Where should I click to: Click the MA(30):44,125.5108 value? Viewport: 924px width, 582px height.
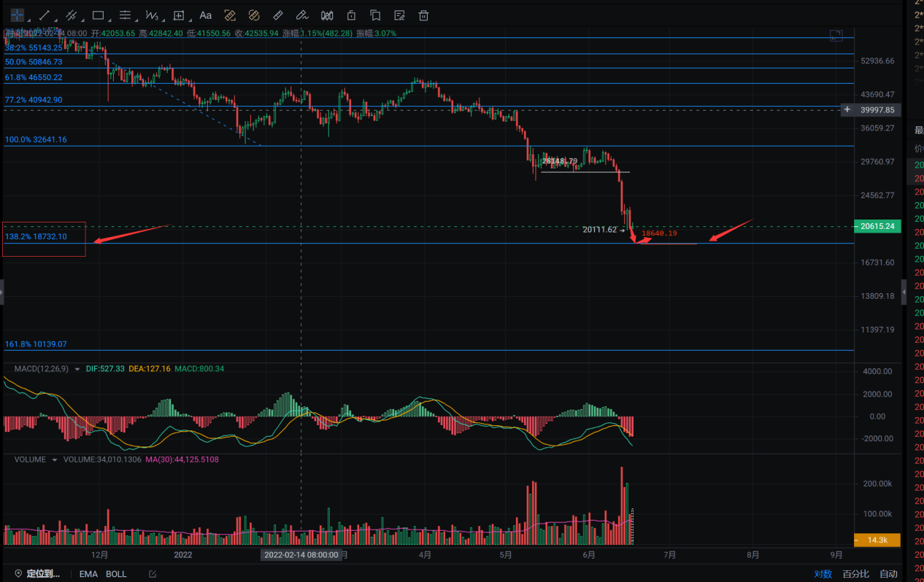[181, 459]
